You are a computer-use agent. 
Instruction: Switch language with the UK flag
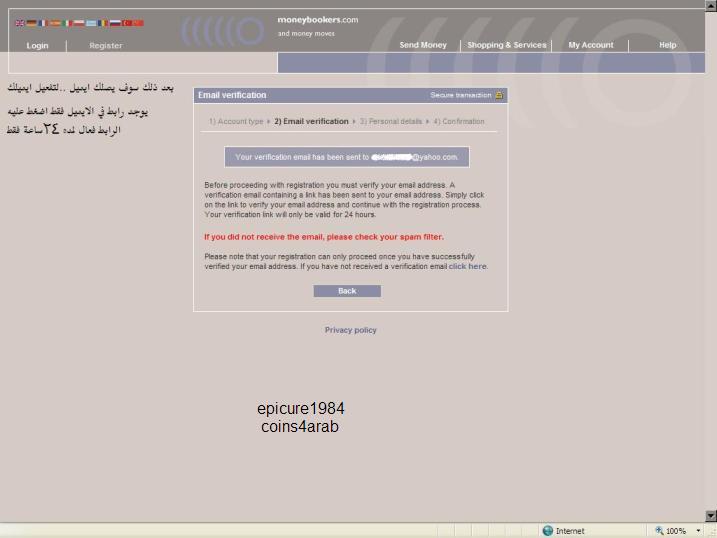(20, 23)
